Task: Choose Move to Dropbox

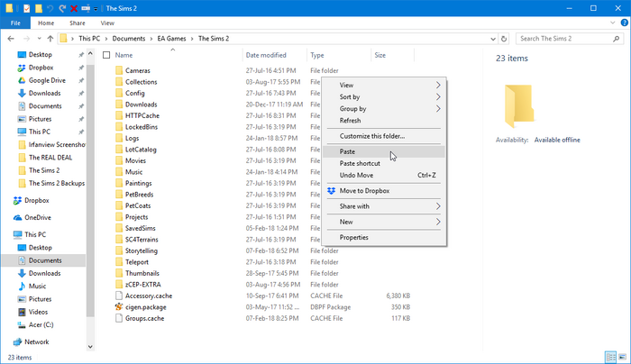Action: tap(384, 191)
